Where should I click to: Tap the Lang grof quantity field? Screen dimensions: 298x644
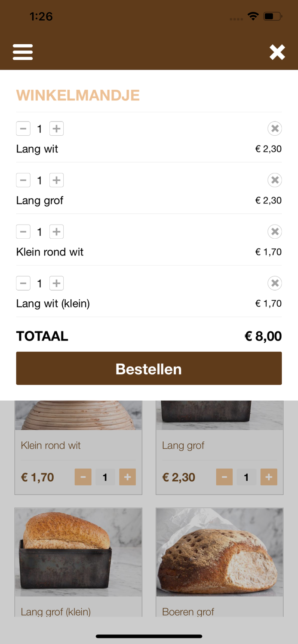[246, 477]
